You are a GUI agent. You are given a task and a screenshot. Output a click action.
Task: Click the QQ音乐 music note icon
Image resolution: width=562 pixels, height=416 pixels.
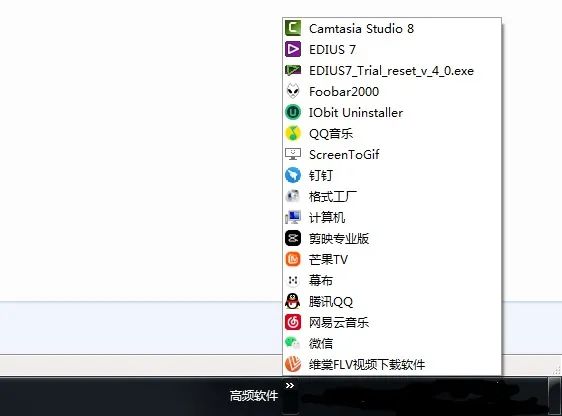(293, 133)
